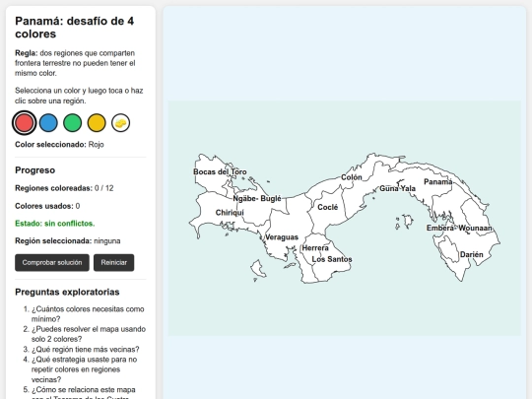This screenshot has width=532, height=399.
Task: Click the 'Regiones coloreadas: 0 / 12' text
Action: (64, 188)
